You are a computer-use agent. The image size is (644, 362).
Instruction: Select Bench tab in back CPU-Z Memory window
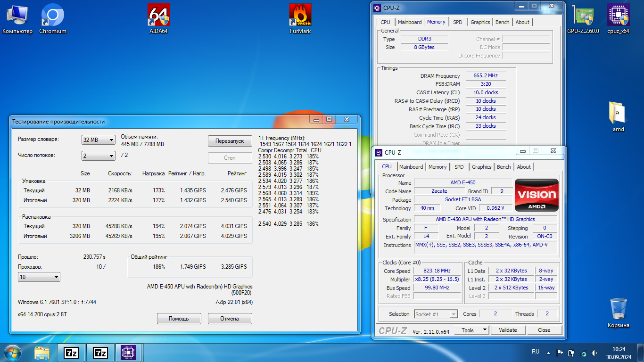[x=503, y=22]
